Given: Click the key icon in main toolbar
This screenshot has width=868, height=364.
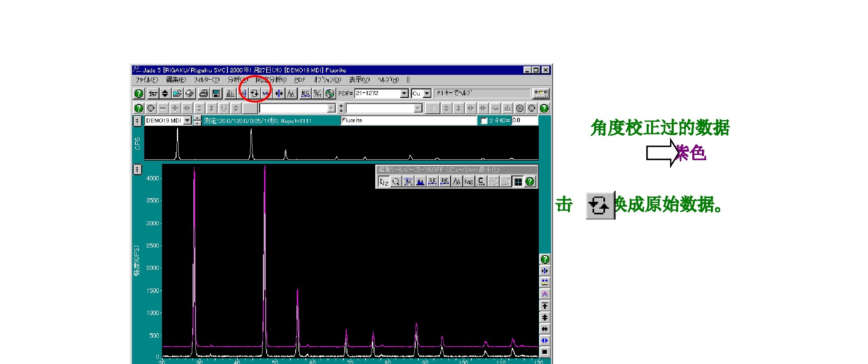Looking at the screenshot, I should 153,93.
